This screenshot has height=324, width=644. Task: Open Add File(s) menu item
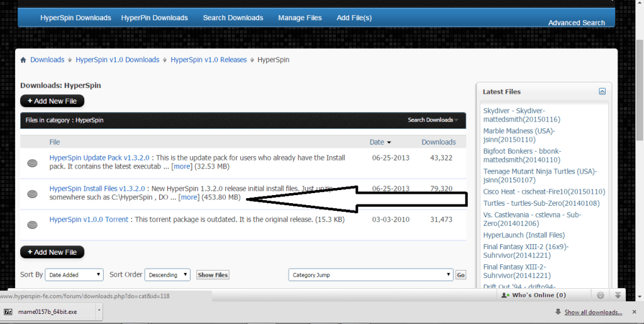pyautogui.click(x=354, y=18)
